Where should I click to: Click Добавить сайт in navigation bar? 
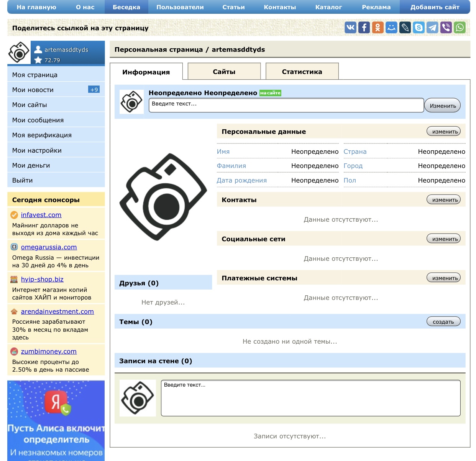click(x=435, y=7)
